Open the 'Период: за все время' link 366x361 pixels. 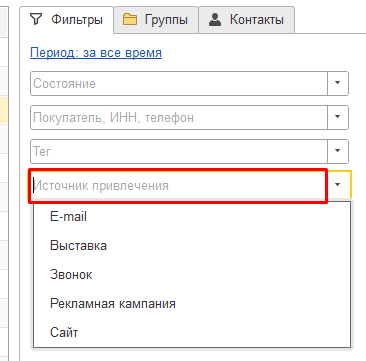pos(96,53)
